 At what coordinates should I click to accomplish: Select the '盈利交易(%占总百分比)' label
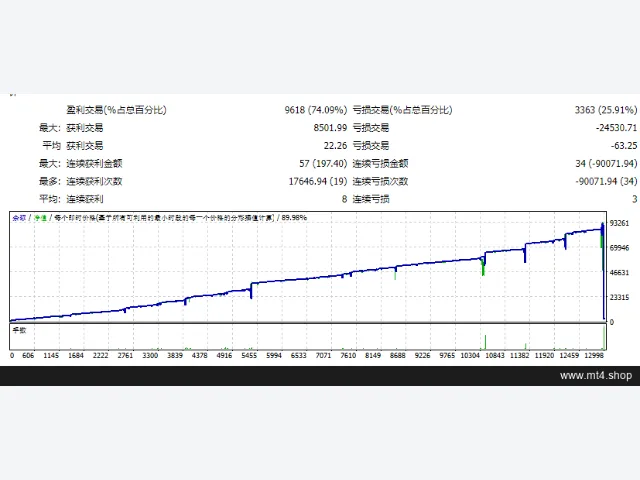click(x=116, y=110)
